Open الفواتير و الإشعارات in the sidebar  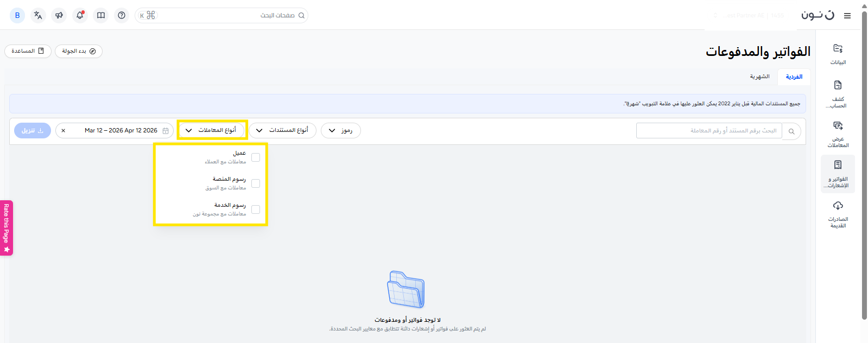pos(838,174)
